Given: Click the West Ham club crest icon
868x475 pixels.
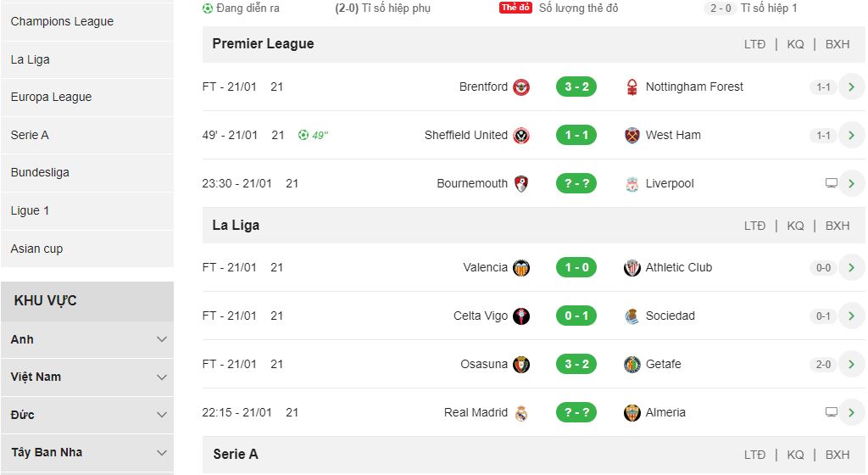Looking at the screenshot, I should 632,136.
